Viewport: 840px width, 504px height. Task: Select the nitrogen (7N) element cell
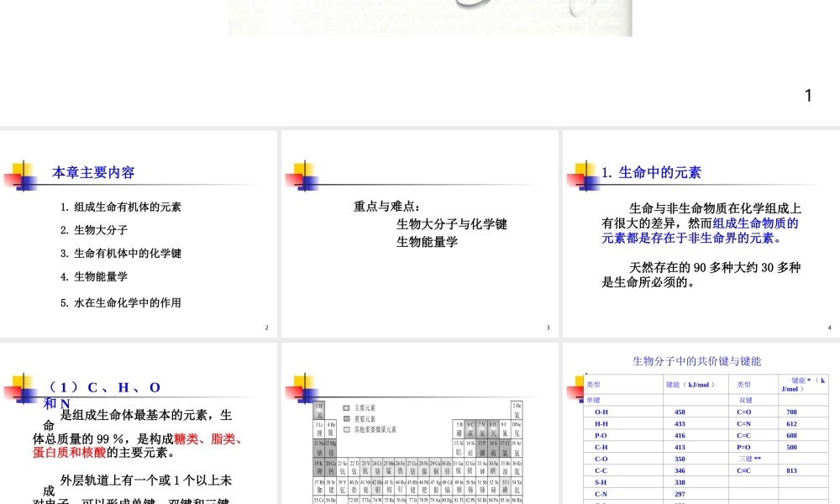tap(481, 428)
